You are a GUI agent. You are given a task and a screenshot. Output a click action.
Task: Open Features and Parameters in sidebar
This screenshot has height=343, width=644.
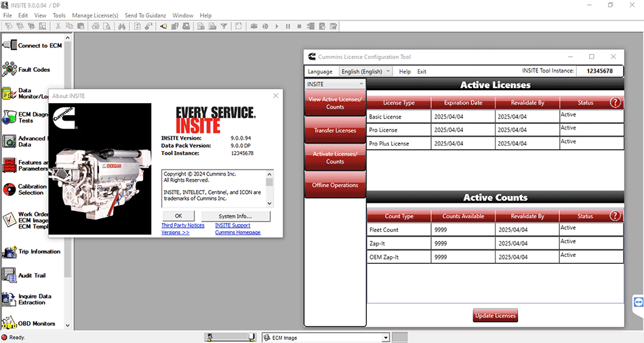point(24,165)
